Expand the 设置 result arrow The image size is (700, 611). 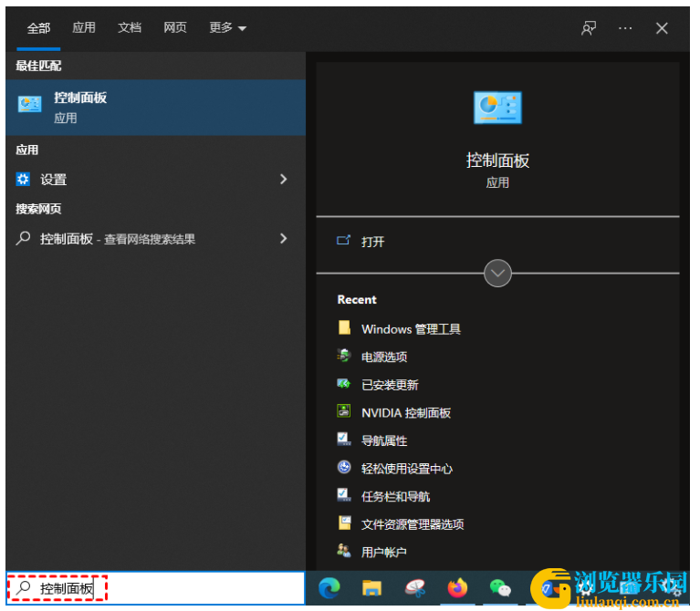coord(283,180)
